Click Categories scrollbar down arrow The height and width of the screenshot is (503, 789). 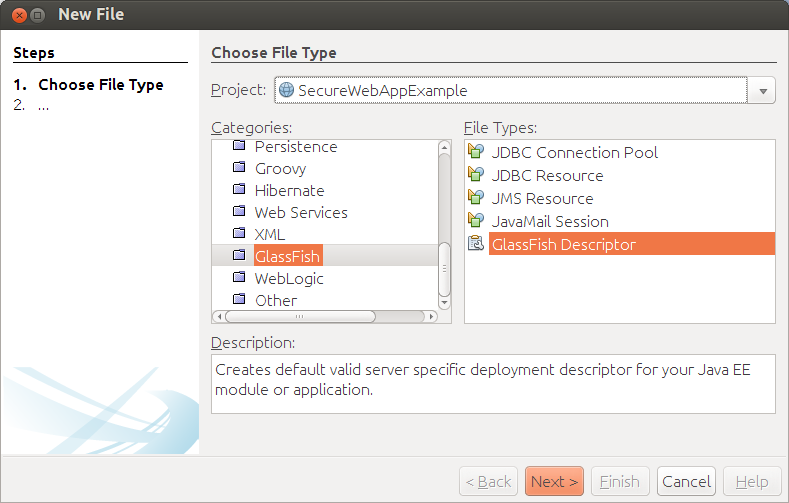pos(444,302)
